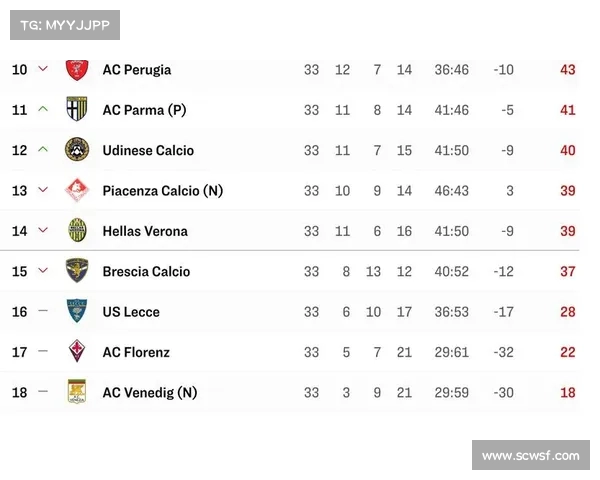Click US Lecce's 36:53 goals value
Image resolution: width=600 pixels, height=480 pixels.
point(452,312)
